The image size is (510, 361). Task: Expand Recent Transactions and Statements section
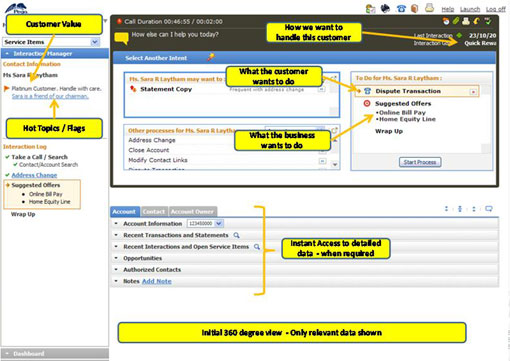tap(116, 235)
